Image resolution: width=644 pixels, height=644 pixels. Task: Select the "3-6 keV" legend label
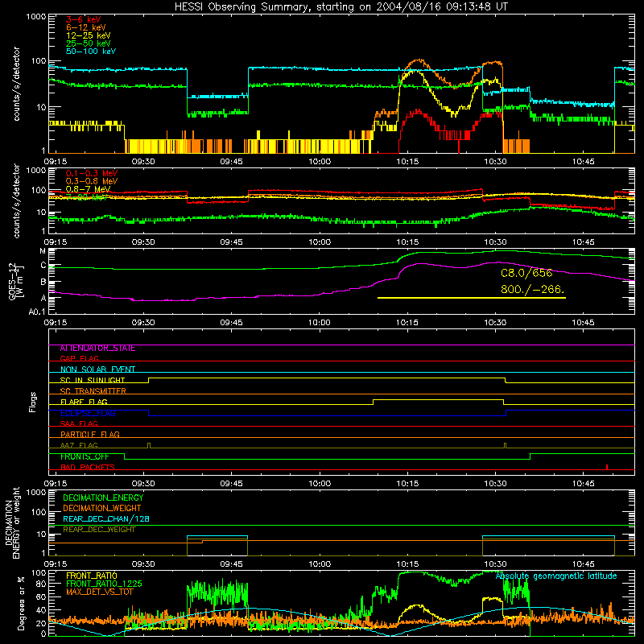click(84, 19)
